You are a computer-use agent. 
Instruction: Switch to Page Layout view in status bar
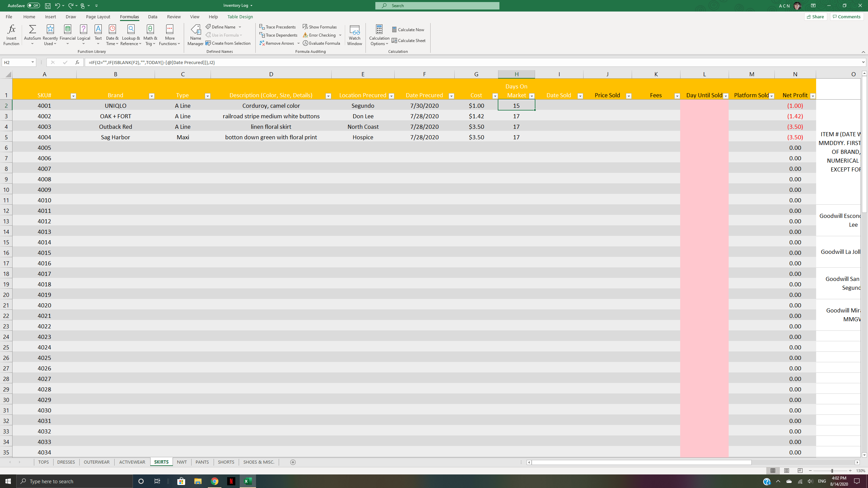tap(787, 471)
